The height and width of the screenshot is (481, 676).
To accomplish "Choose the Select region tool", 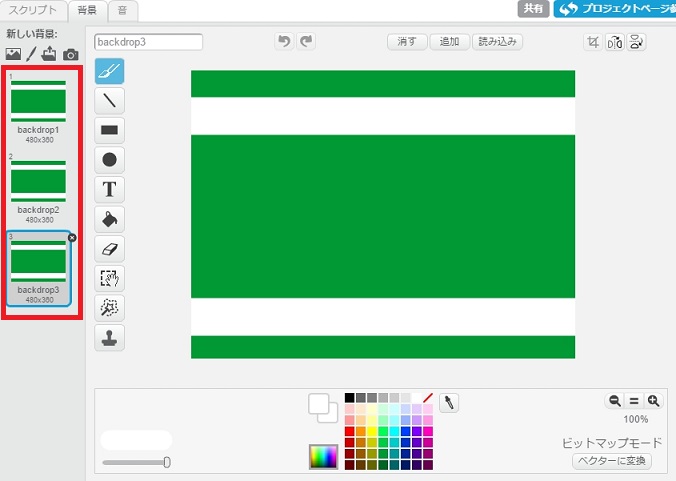I will click(x=109, y=278).
